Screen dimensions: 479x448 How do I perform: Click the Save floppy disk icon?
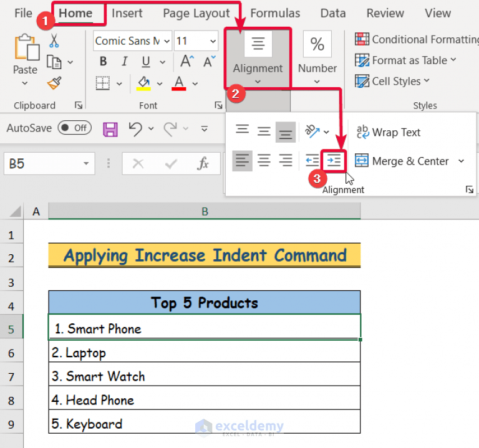[110, 129]
